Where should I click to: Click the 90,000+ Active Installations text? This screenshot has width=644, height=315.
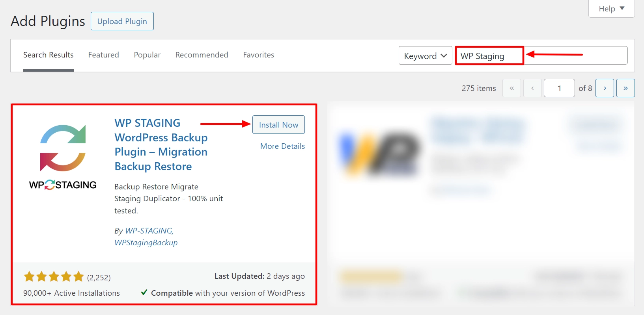coord(71,293)
